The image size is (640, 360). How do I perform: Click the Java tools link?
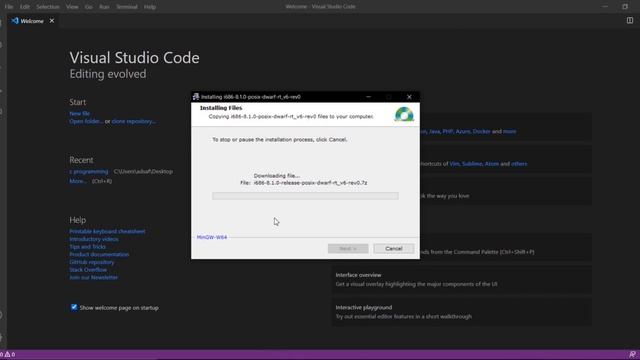(434, 131)
